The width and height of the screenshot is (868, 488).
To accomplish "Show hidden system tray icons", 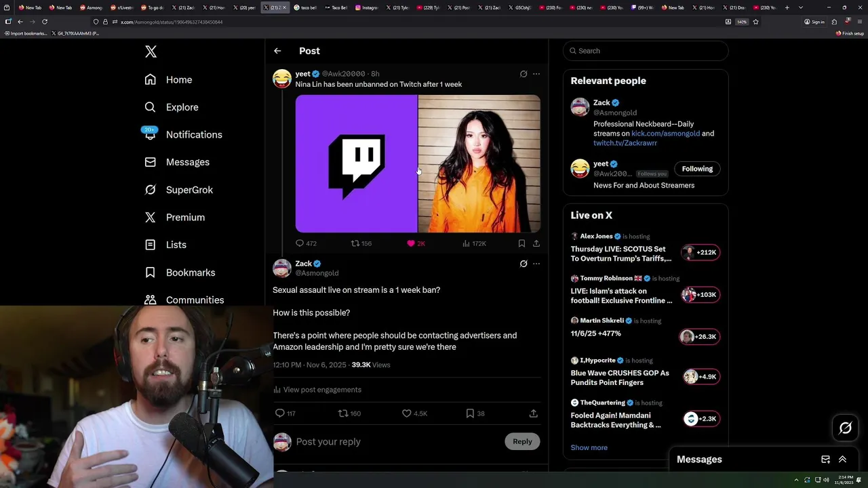I will pyautogui.click(x=797, y=480).
